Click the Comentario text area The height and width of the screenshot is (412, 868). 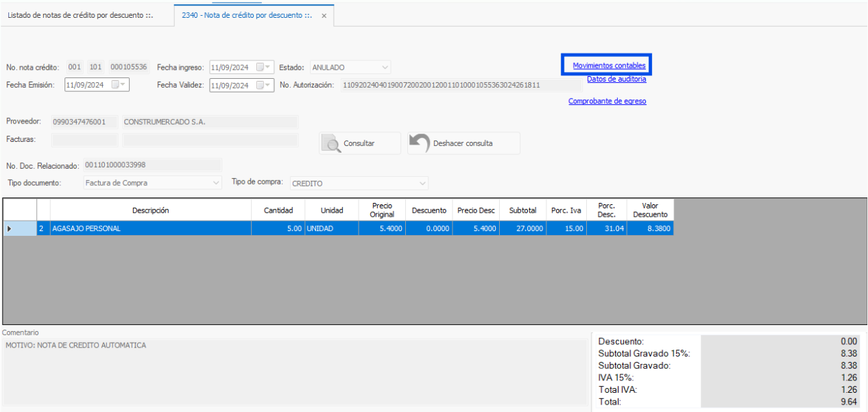[x=295, y=370]
